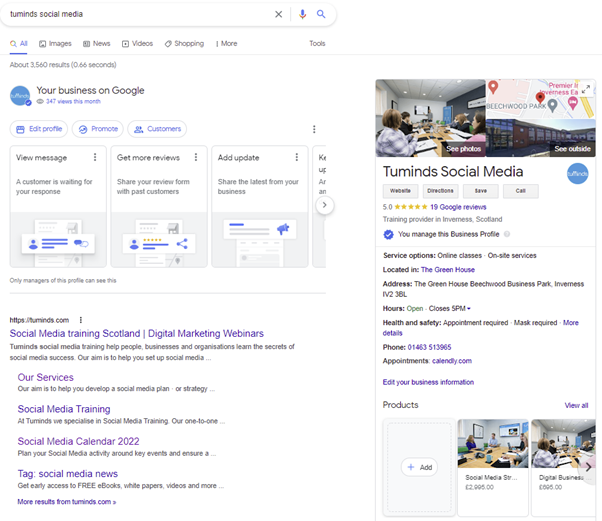Open the Tag: social media news sitelink
This screenshot has width=602, height=521.
point(68,474)
